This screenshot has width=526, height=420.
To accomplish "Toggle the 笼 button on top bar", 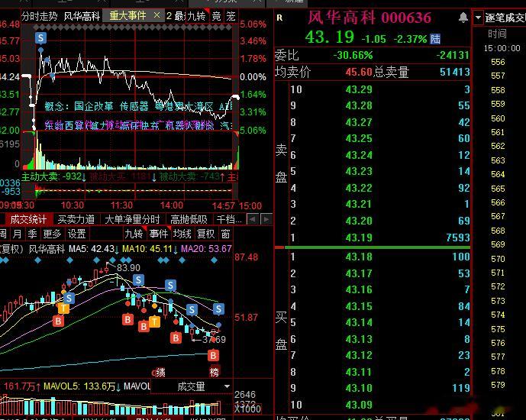I will click(x=231, y=16).
